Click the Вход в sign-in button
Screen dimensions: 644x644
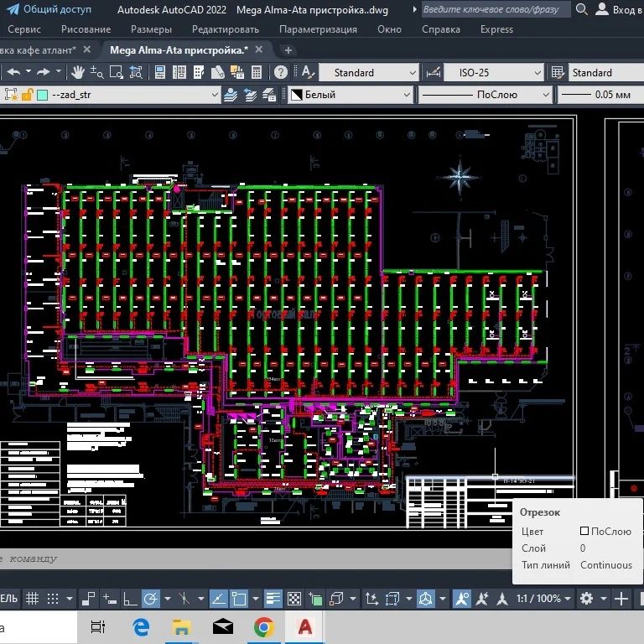coord(619,9)
